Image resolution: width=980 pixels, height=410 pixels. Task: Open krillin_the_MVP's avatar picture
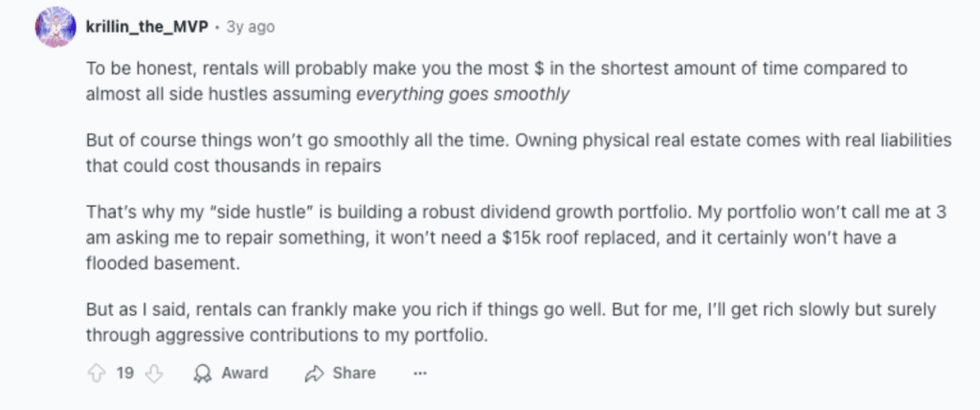pyautogui.click(x=56, y=27)
